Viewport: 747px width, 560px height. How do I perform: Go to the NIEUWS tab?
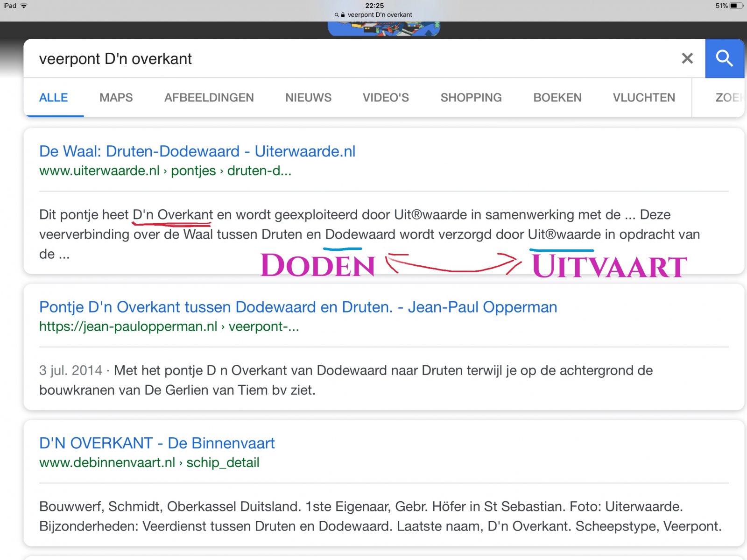[309, 98]
